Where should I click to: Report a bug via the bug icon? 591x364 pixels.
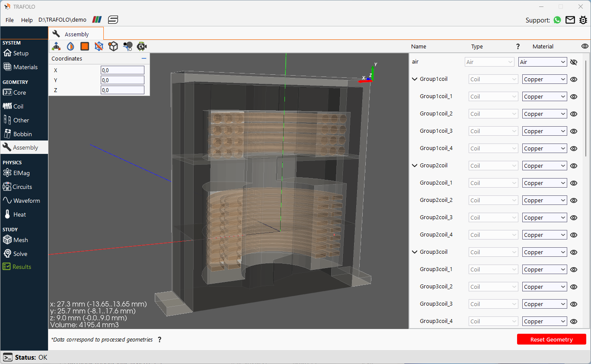[x=583, y=20]
